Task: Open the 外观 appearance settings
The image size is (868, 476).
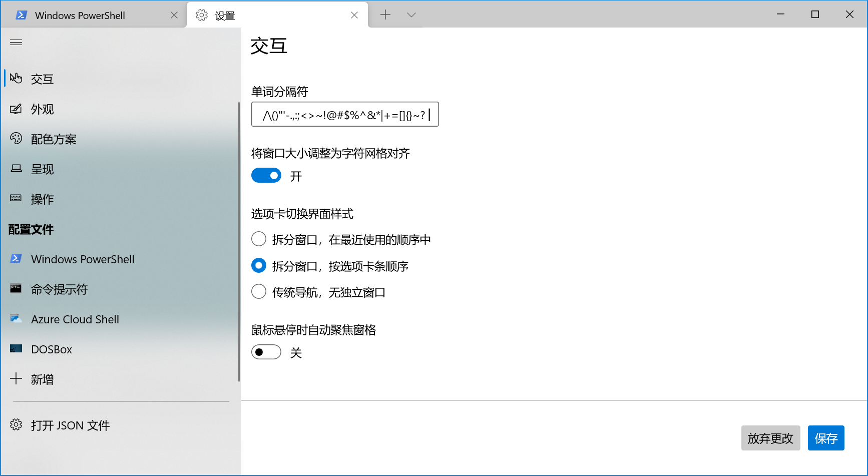Action: click(42, 109)
